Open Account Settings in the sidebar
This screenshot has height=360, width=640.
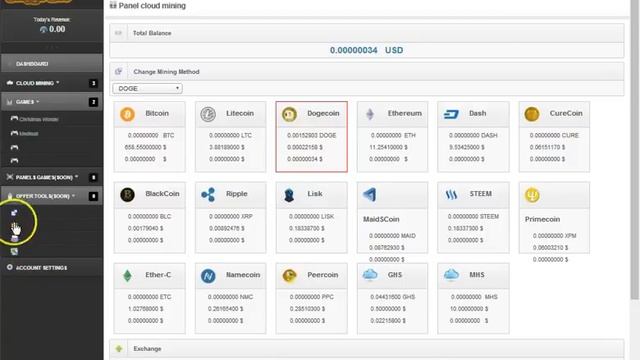51,267
